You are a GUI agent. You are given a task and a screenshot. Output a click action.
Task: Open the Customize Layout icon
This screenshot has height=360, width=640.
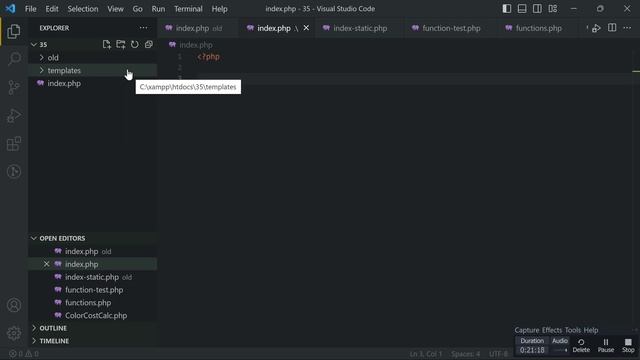coord(553,9)
